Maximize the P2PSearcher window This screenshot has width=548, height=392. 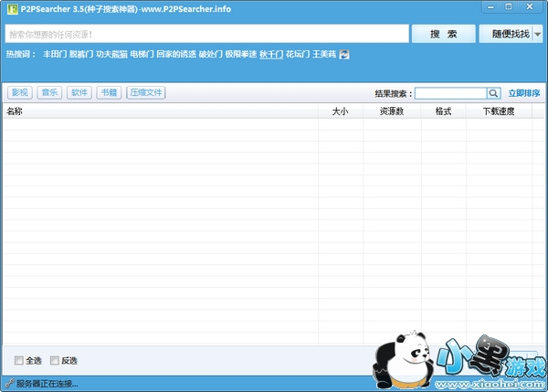click(509, 7)
